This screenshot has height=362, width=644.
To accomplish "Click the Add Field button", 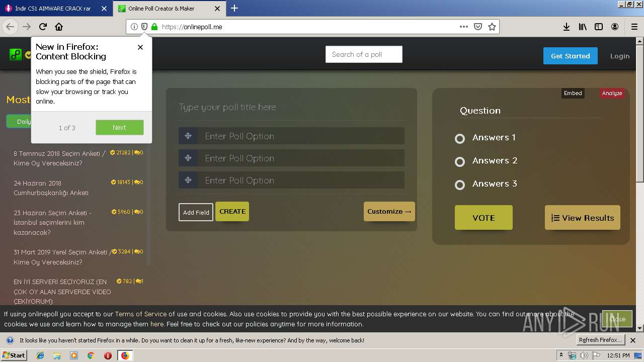I will [196, 212].
